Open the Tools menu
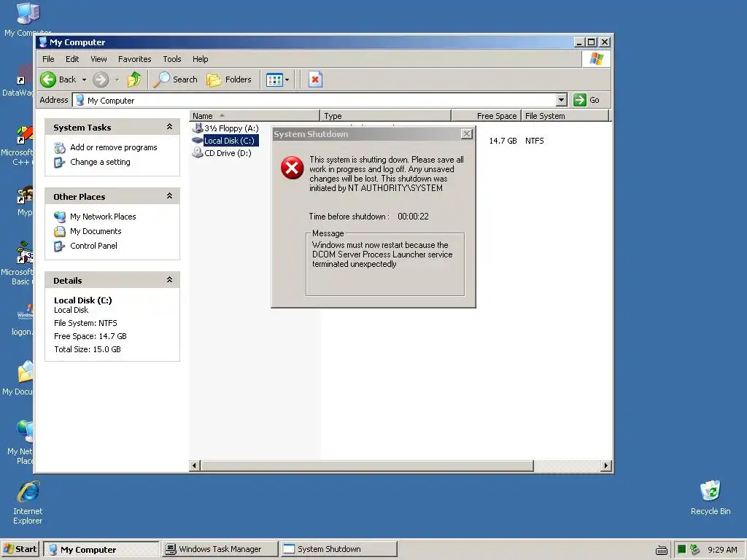Image resolution: width=747 pixels, height=560 pixels. [172, 59]
